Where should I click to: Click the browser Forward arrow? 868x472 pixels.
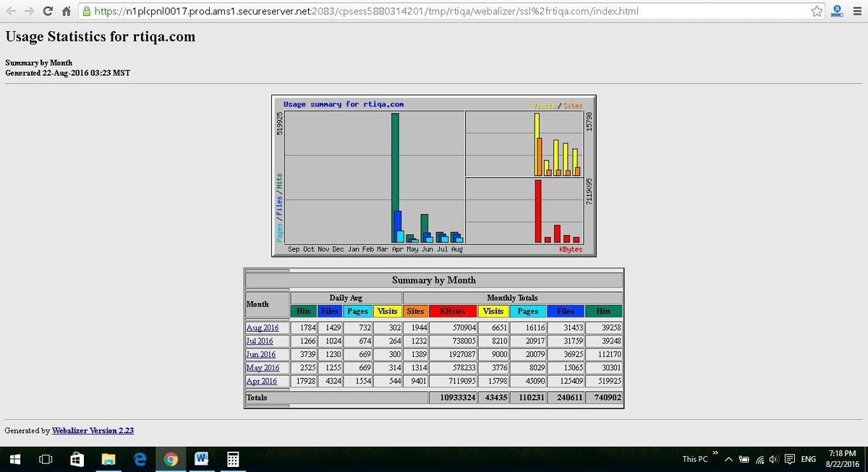(x=30, y=12)
